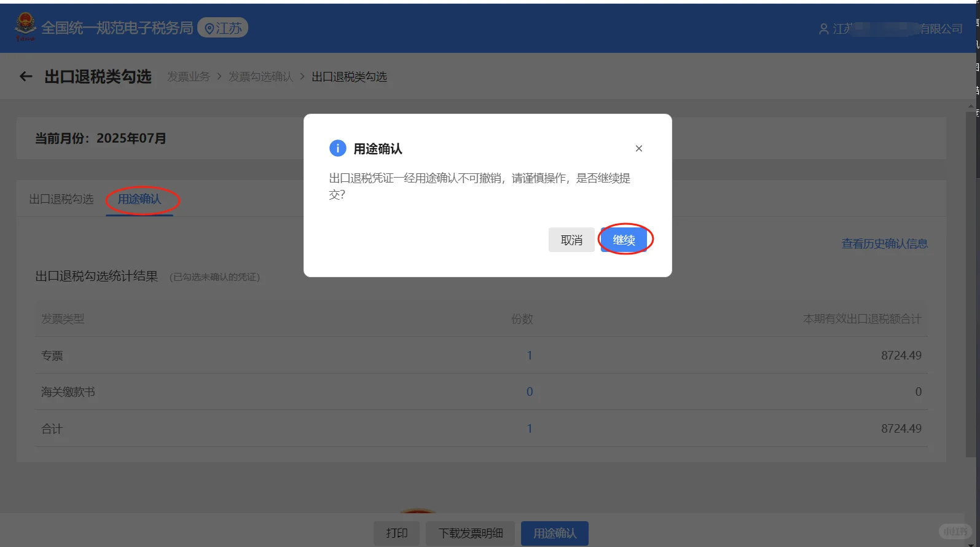The width and height of the screenshot is (980, 547).
Task: Click 出口退税类勾选 page title
Action: [98, 76]
